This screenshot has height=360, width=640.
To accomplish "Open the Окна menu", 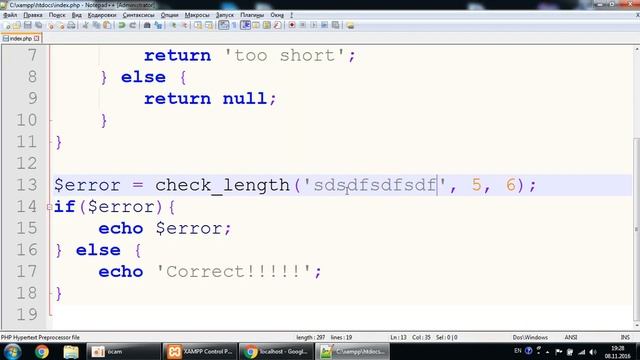I will pyautogui.click(x=277, y=15).
